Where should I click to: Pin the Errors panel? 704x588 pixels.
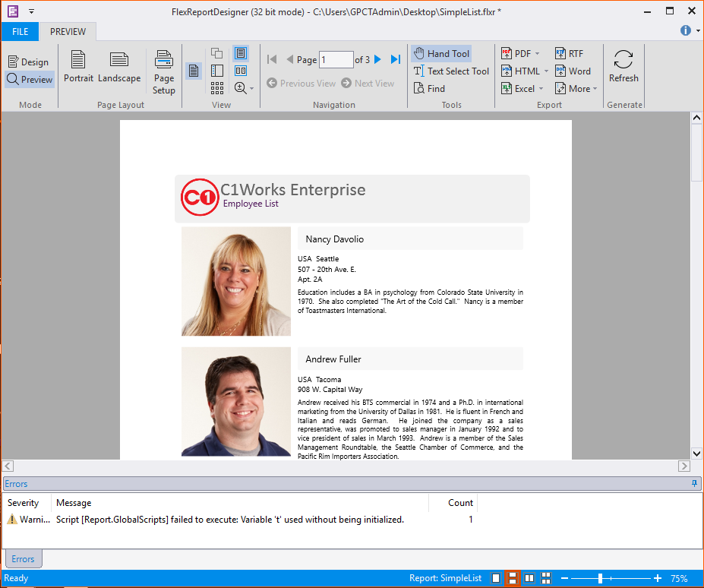pyautogui.click(x=694, y=483)
